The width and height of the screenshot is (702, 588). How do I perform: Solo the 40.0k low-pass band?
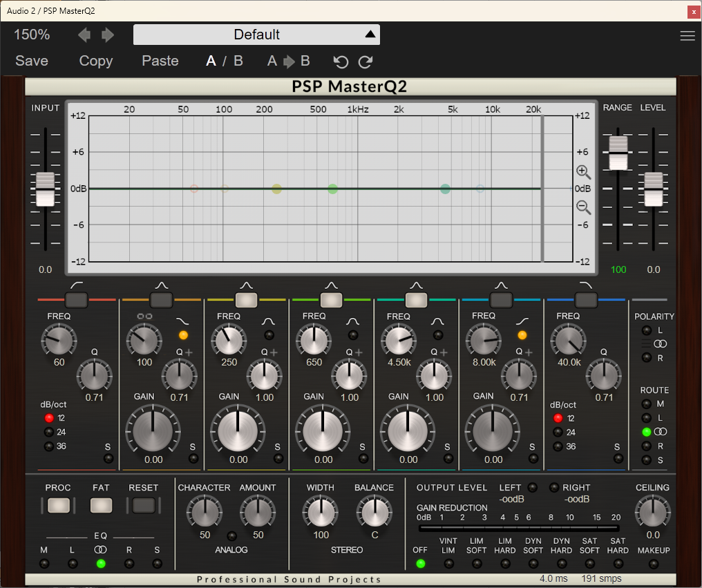pyautogui.click(x=618, y=459)
